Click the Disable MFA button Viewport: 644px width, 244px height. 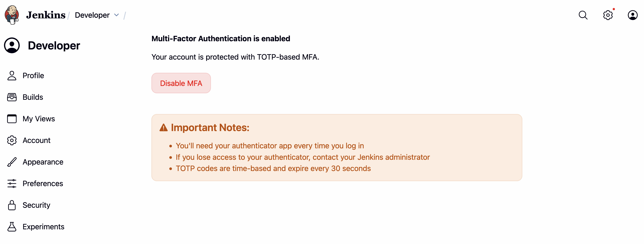(x=181, y=83)
